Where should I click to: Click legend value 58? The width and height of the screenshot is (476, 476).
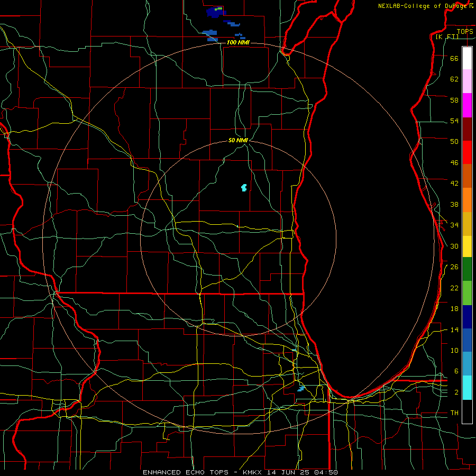point(454,100)
